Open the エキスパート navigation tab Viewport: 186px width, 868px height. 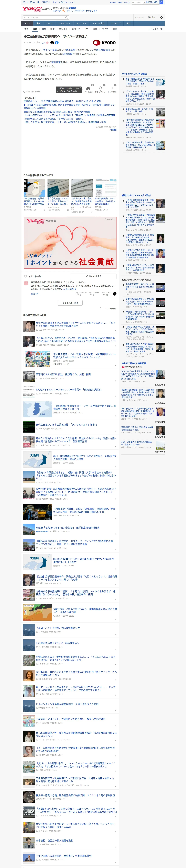[x=64, y=24]
